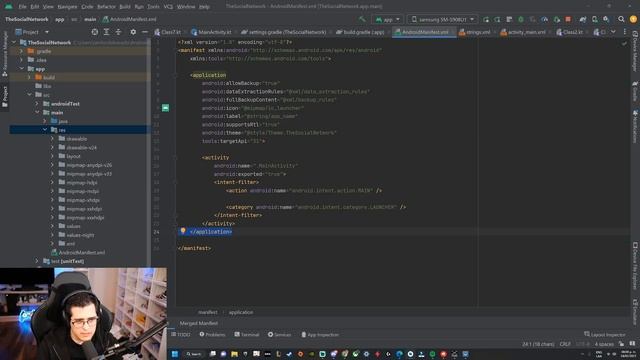Click the 4 spaces indent setting
The width and height of the screenshot is (640, 360).
point(604,344)
